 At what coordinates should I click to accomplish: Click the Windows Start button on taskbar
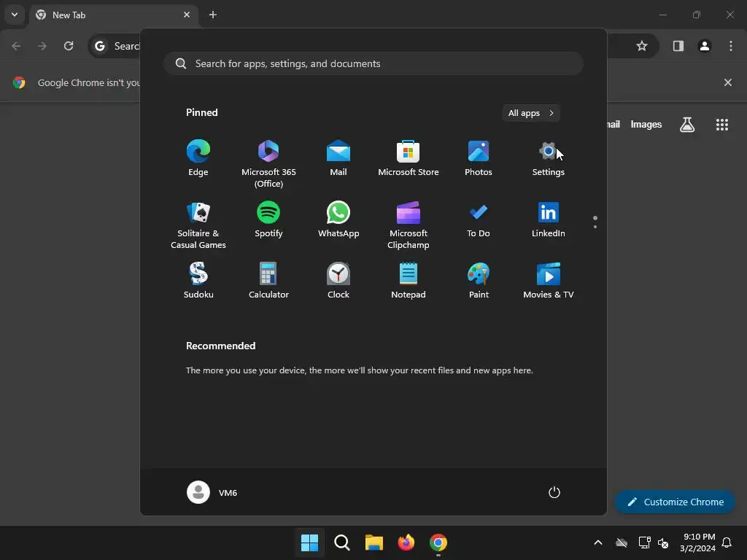pyautogui.click(x=309, y=542)
